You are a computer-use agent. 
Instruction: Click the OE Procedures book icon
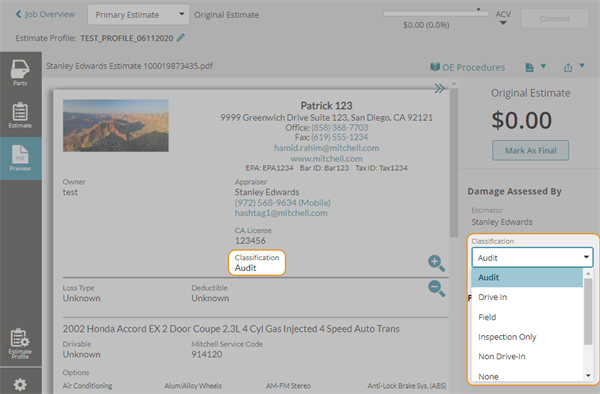point(435,67)
